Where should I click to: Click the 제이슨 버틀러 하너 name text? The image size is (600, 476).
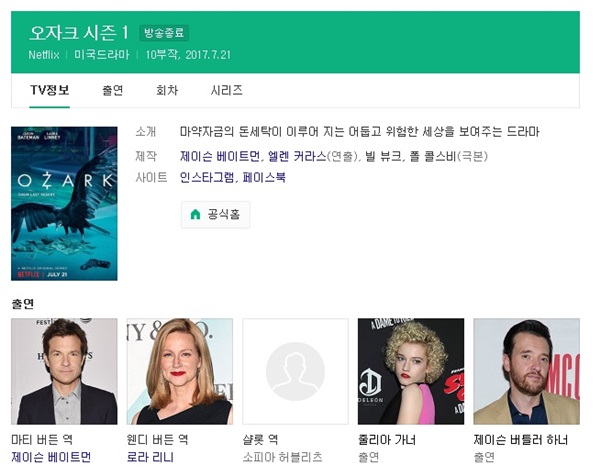click(x=521, y=440)
